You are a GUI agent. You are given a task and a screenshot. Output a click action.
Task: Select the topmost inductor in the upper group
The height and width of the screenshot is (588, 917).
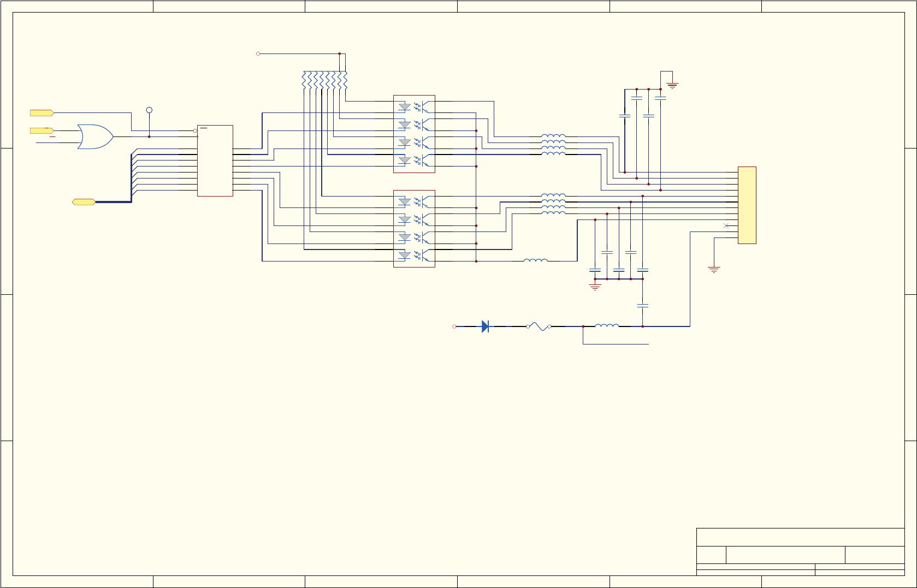(x=553, y=136)
